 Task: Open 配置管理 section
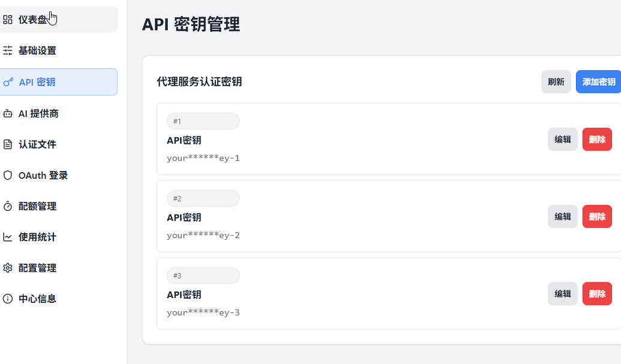point(59,268)
